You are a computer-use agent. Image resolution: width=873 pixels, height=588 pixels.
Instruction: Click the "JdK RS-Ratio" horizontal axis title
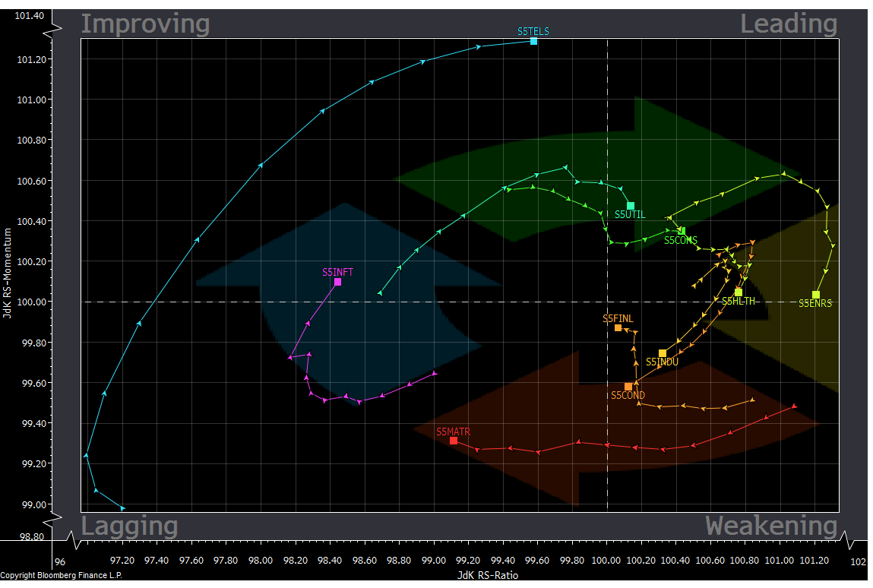coord(488,576)
